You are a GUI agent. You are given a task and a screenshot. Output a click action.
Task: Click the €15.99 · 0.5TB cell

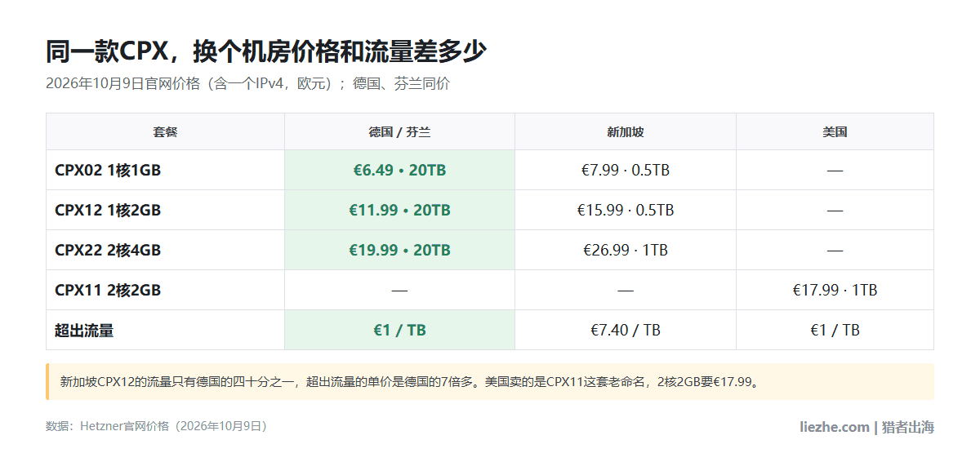coord(626,211)
